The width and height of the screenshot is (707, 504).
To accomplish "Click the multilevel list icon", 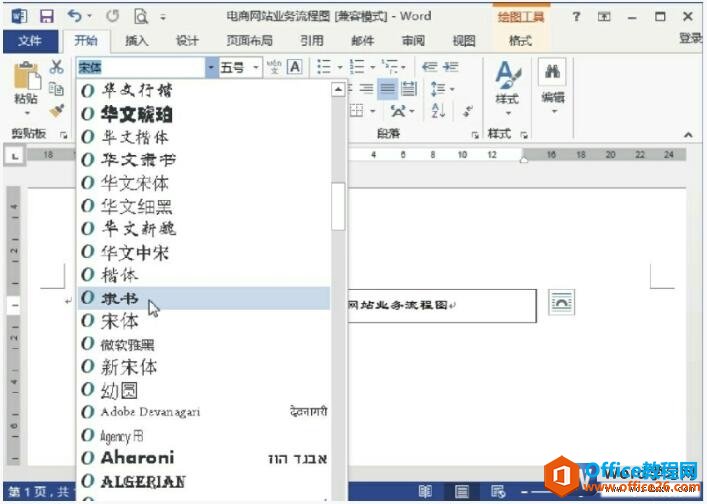I will (x=390, y=67).
